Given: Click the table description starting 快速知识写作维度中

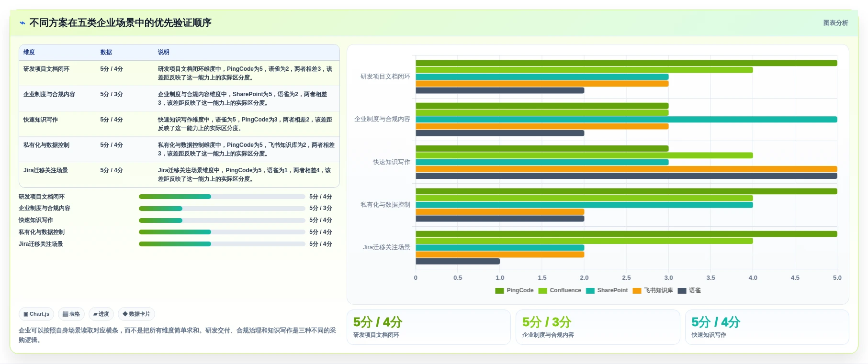Looking at the screenshot, I should coord(246,124).
